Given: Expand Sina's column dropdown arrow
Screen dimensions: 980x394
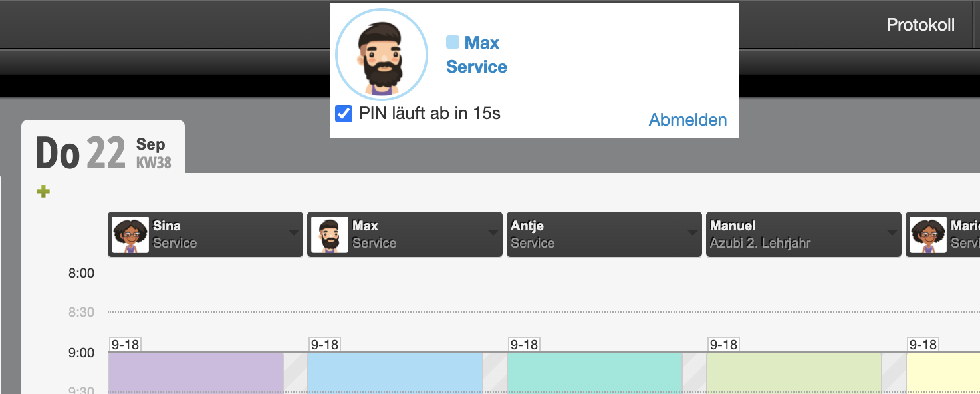Looking at the screenshot, I should (293, 234).
